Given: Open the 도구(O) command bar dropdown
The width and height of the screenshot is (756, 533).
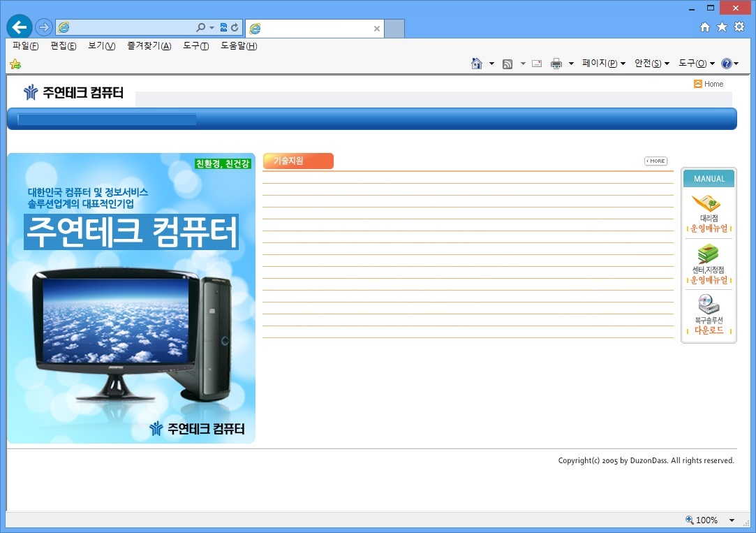Looking at the screenshot, I should [x=697, y=63].
